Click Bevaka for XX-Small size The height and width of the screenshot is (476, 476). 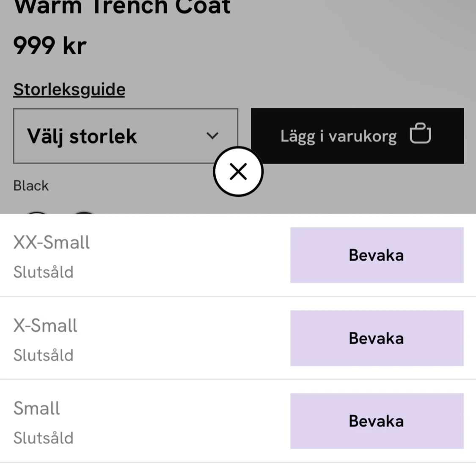pos(377,255)
